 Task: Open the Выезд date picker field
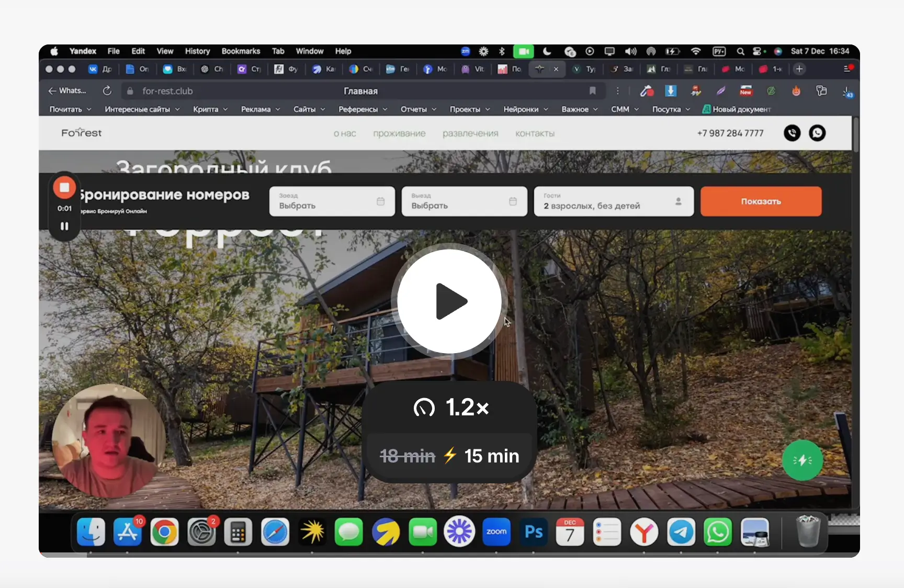[464, 201]
